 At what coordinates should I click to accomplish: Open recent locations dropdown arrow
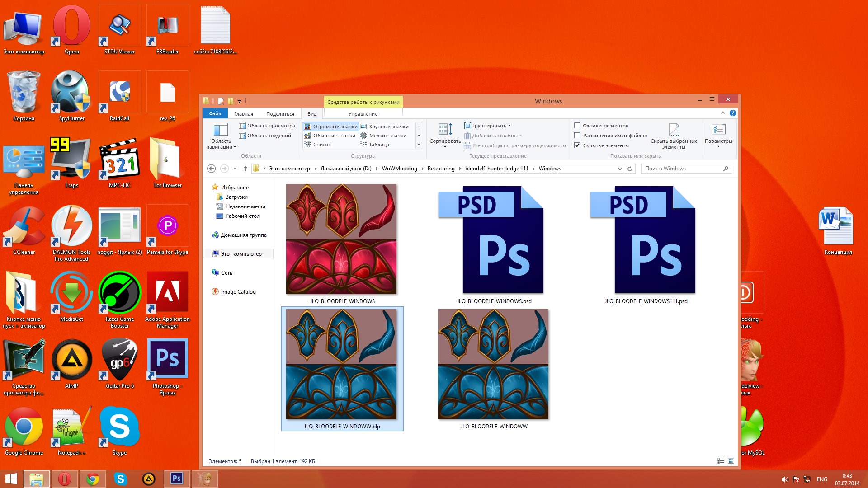235,169
